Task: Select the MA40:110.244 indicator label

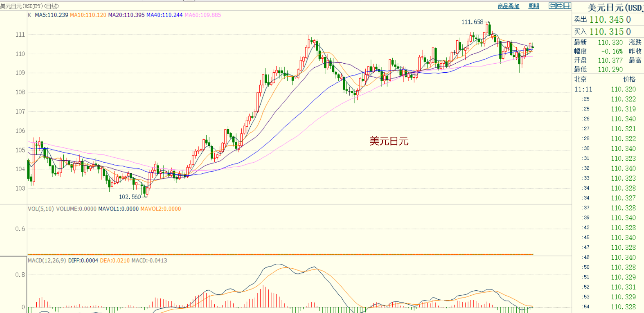Action: coord(165,15)
